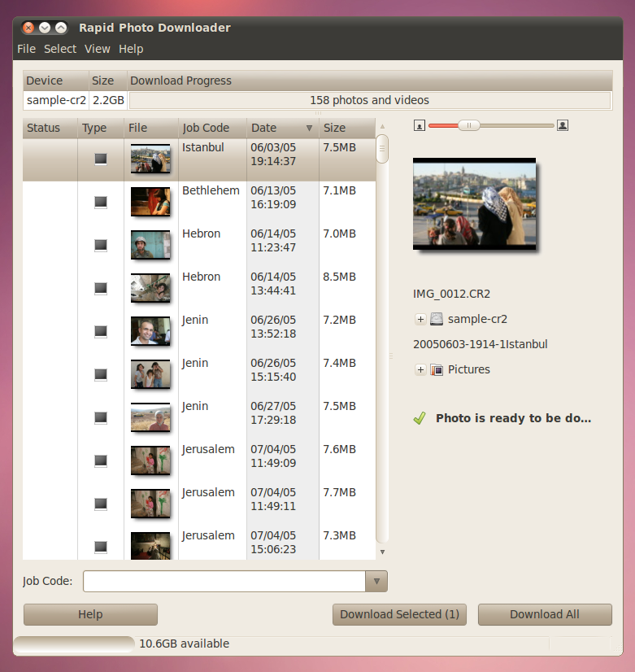635x672 pixels.
Task: Click the 20050603-1914-1Istanbul name label
Action: click(480, 344)
